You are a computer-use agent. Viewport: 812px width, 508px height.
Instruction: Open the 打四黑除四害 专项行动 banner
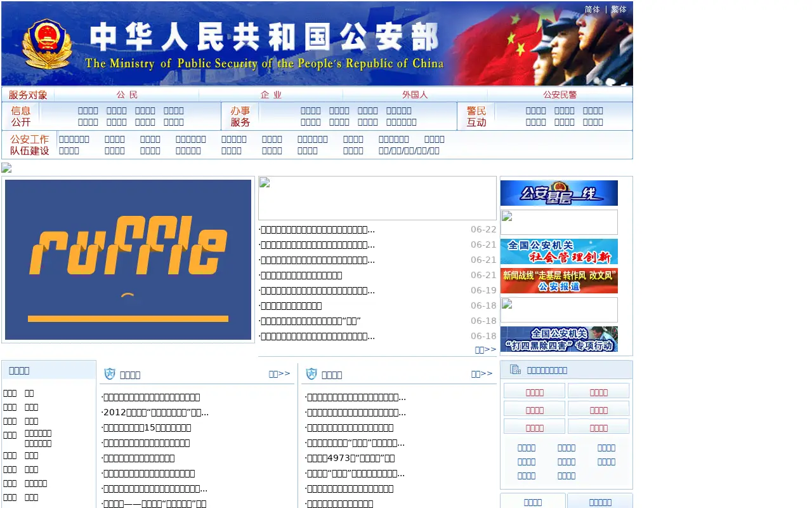(x=559, y=339)
